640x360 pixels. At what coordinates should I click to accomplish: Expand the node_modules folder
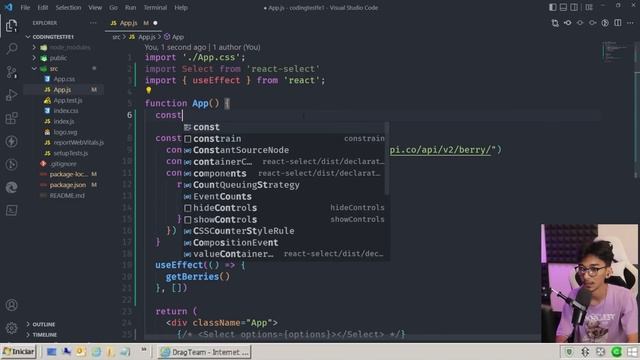63,47
